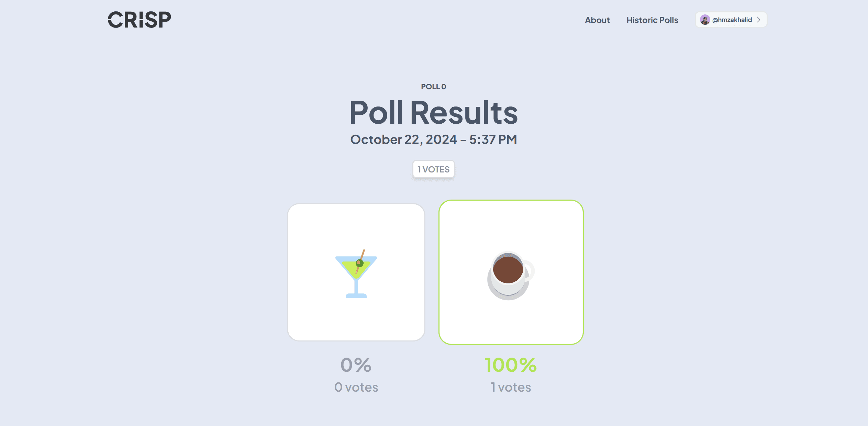Screen dimensions: 868x426
Task: Open the About page
Action: [597, 20]
